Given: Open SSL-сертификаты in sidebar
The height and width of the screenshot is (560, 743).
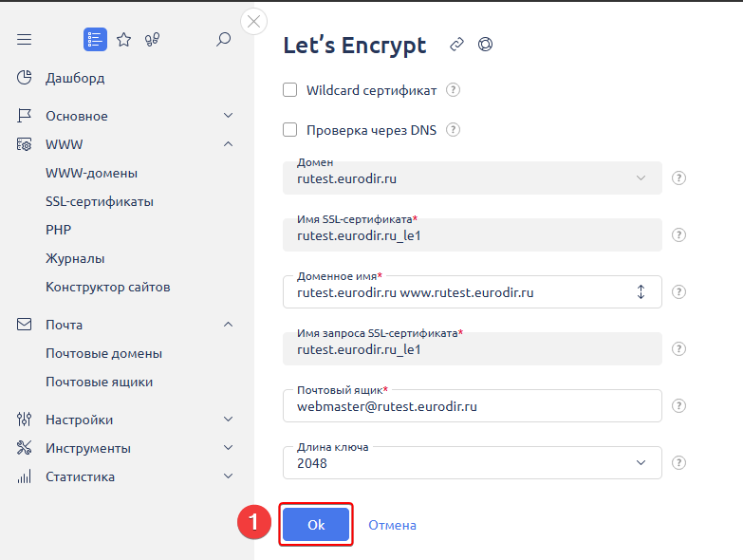Looking at the screenshot, I should pos(100,201).
